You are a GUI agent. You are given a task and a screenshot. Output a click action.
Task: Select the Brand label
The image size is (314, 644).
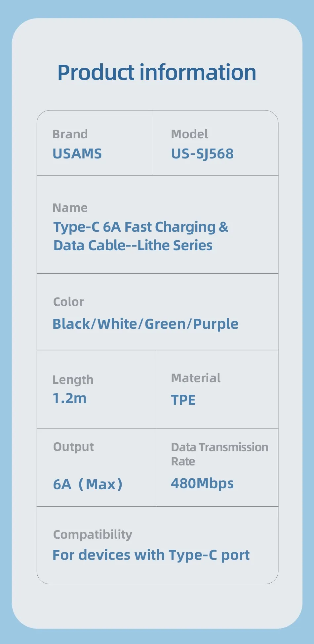(x=70, y=134)
